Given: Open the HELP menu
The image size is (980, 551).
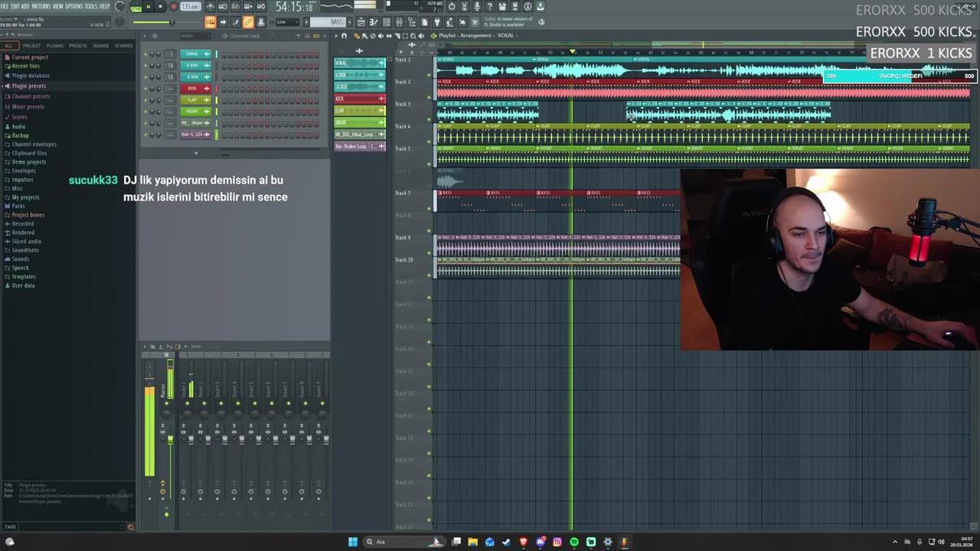Looking at the screenshot, I should [105, 6].
